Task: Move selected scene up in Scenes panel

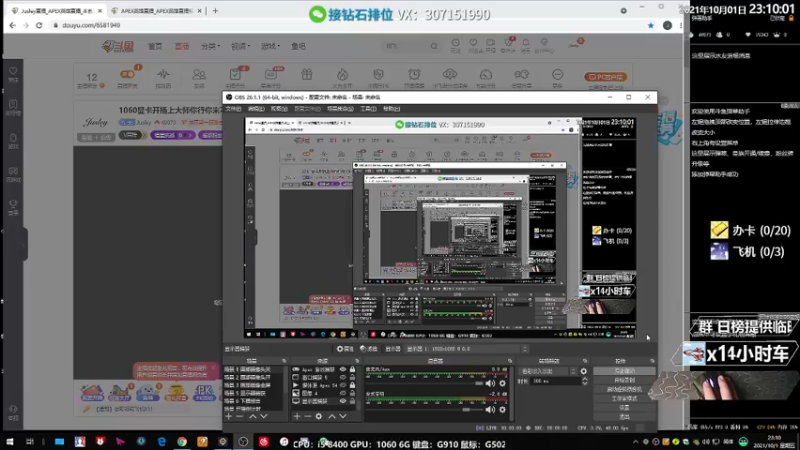Action: (x=253, y=416)
